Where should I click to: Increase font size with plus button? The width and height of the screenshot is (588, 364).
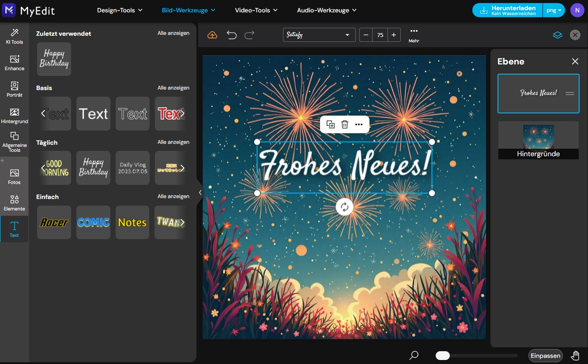(394, 35)
